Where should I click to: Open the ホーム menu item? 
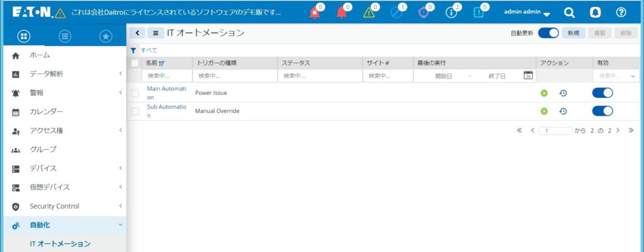click(x=40, y=55)
